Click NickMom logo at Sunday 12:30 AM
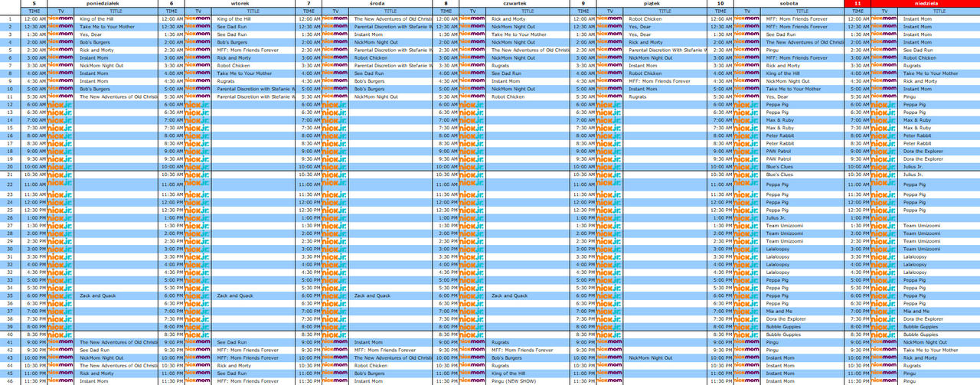This screenshot has height=385, width=980. pos(884,26)
